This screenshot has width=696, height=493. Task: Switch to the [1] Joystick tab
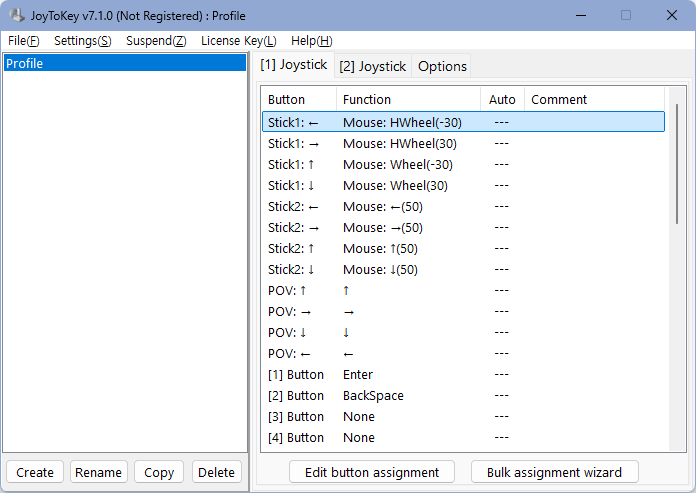(x=293, y=65)
